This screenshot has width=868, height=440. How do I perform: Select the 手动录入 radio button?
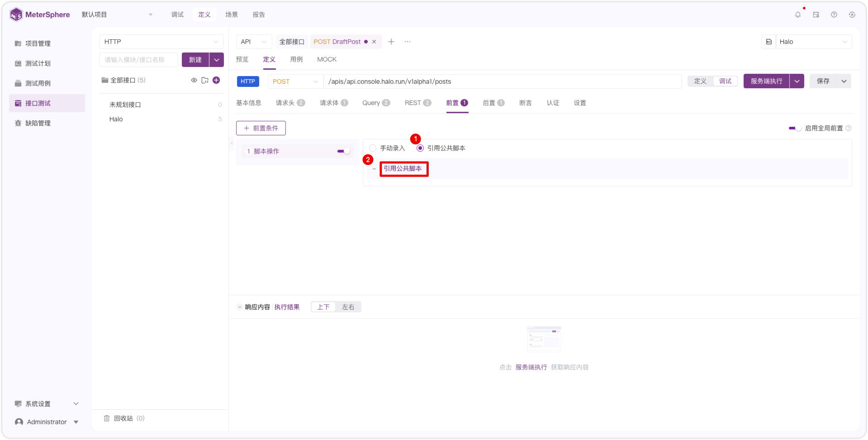point(373,148)
